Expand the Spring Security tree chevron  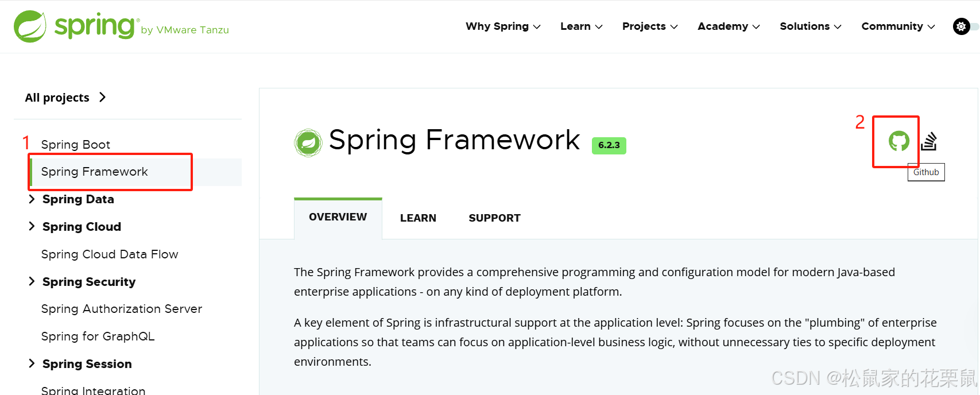[x=32, y=281]
